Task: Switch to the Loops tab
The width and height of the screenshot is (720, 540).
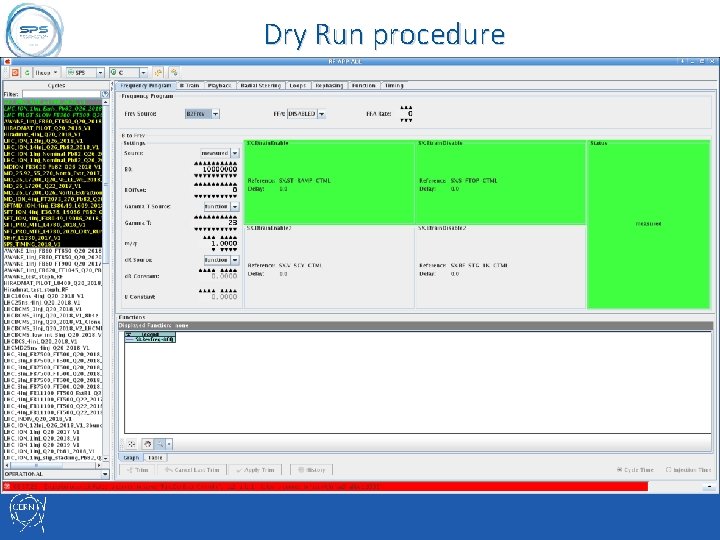Action: click(298, 85)
